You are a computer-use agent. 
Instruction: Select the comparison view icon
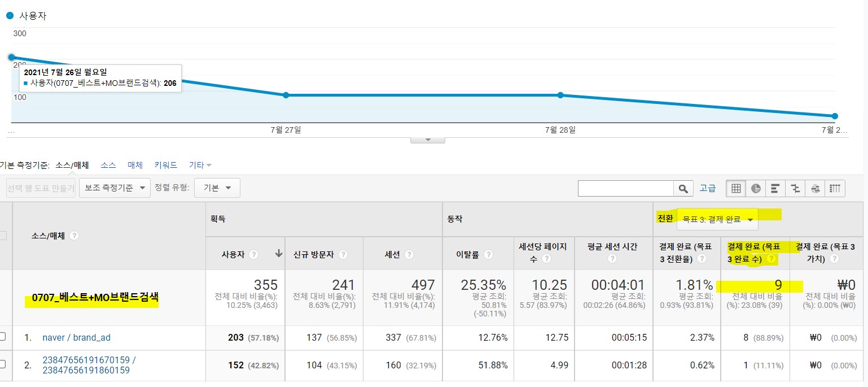pos(796,189)
